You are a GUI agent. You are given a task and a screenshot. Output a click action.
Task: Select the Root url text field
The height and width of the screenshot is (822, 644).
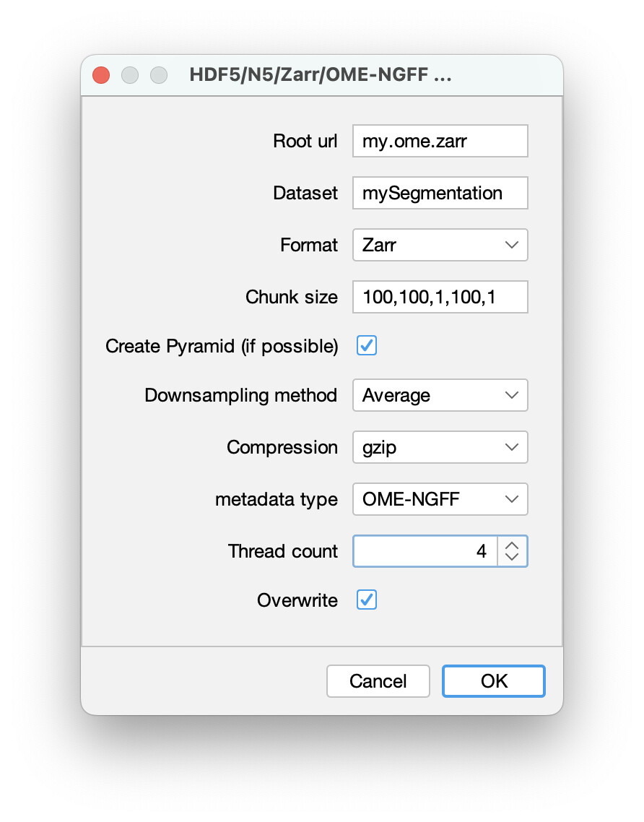440,141
